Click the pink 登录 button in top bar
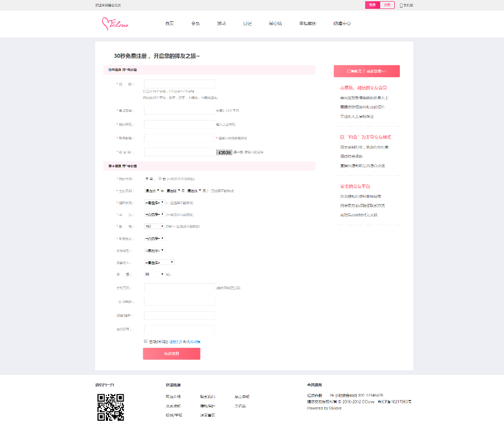The image size is (504, 428). 372,5
